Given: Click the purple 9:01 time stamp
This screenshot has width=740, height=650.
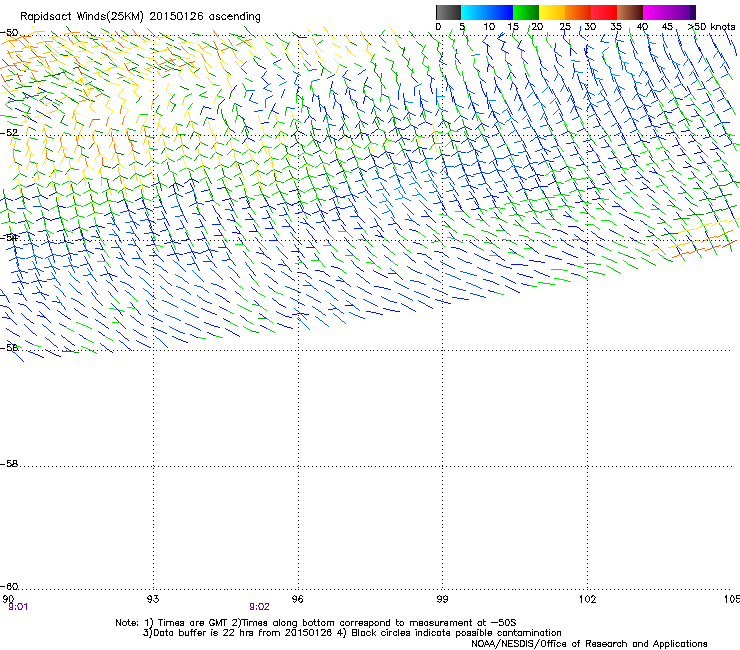Looking at the screenshot, I should point(18,607).
